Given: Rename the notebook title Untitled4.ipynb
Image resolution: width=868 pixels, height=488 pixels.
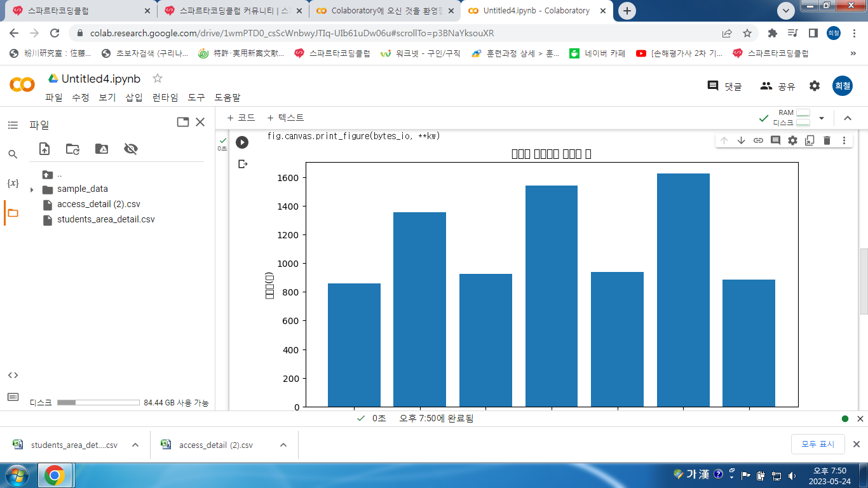Looking at the screenshot, I should coord(101,79).
